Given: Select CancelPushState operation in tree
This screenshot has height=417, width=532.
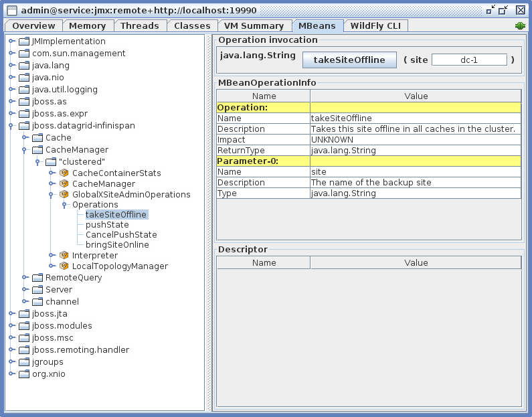Looking at the screenshot, I should tap(121, 235).
